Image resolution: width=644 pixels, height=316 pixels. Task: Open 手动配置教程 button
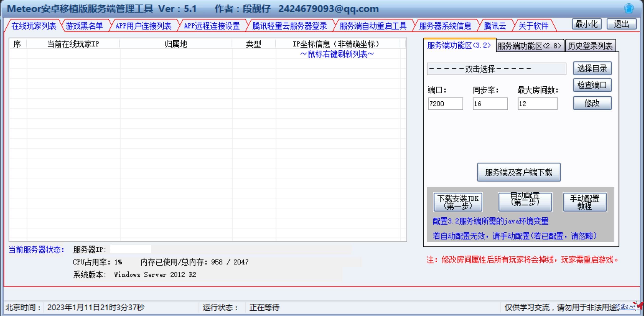click(585, 202)
